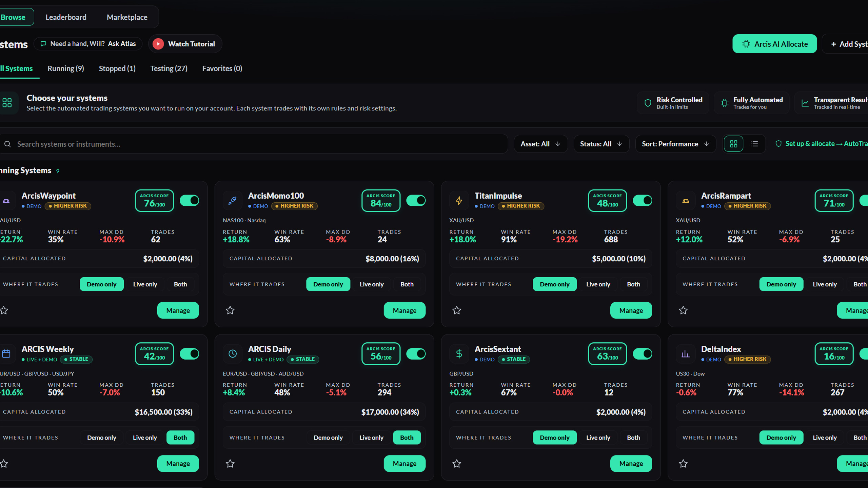Click the red play icon for tutorial
Viewport: 868px width, 488px height.
158,44
